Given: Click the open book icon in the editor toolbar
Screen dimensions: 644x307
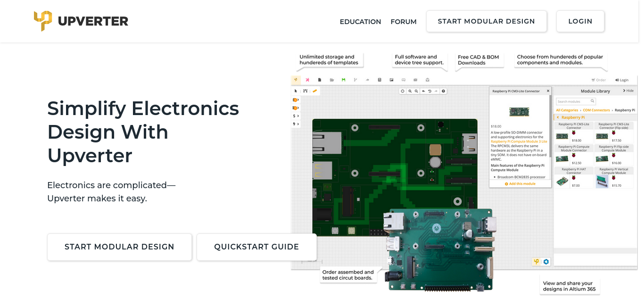Looking at the screenshot, I should pyautogui.click(x=403, y=80).
